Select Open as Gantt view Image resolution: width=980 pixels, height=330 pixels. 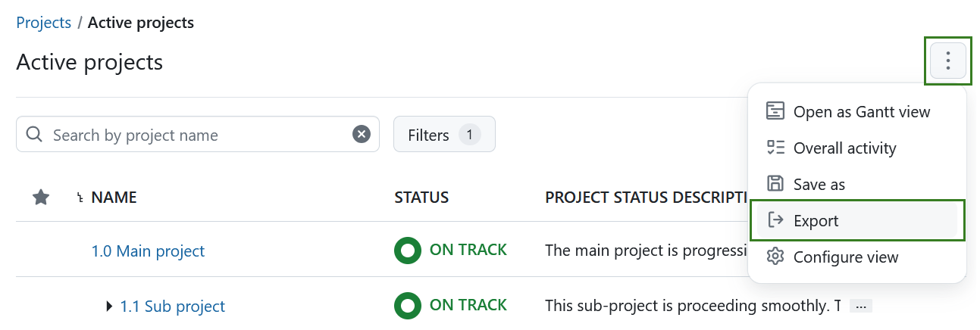pyautogui.click(x=861, y=112)
